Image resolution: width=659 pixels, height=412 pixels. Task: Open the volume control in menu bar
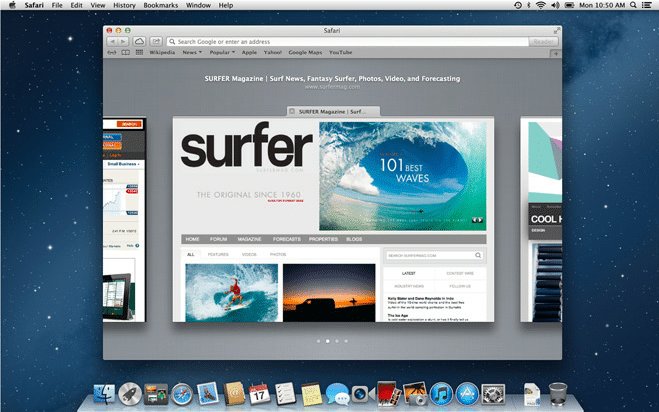(x=555, y=5)
